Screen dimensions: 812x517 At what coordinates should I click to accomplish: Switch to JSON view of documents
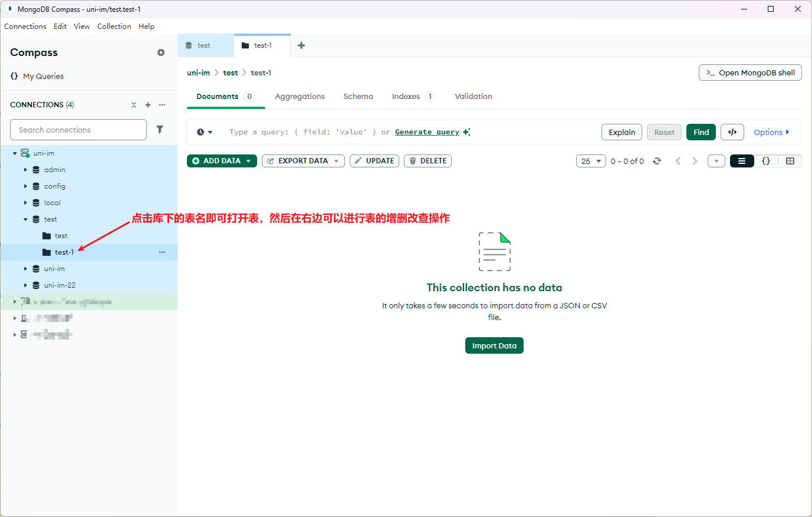click(x=766, y=161)
